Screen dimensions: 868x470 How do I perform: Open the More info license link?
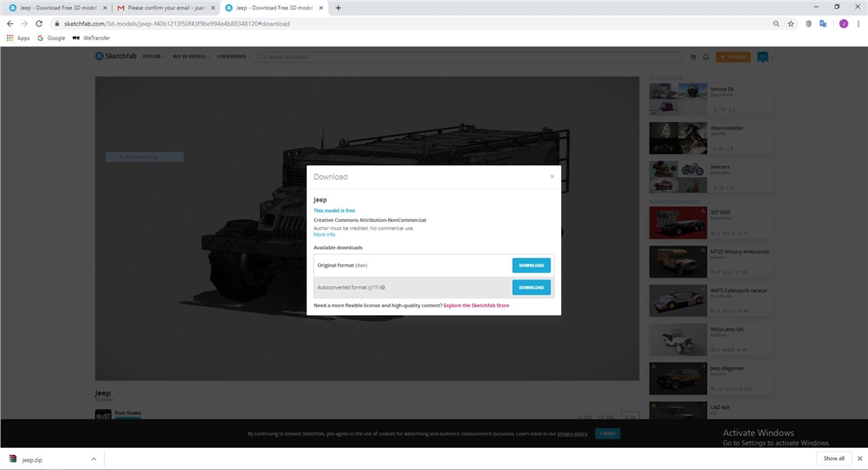coord(324,235)
